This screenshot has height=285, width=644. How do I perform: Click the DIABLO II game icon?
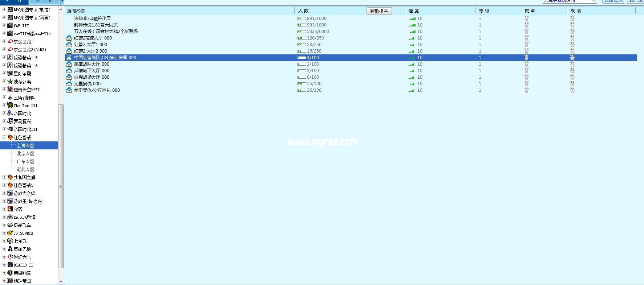click(10, 265)
